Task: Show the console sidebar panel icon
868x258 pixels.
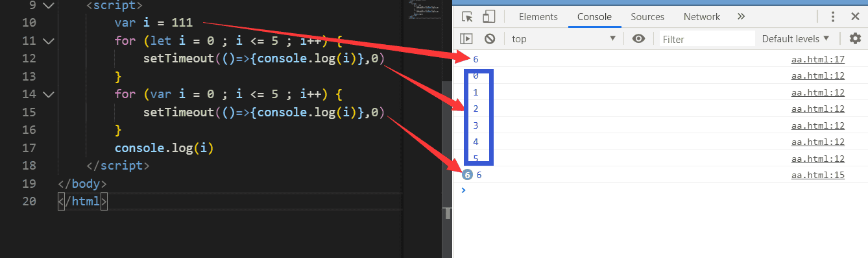Action: tap(466, 39)
